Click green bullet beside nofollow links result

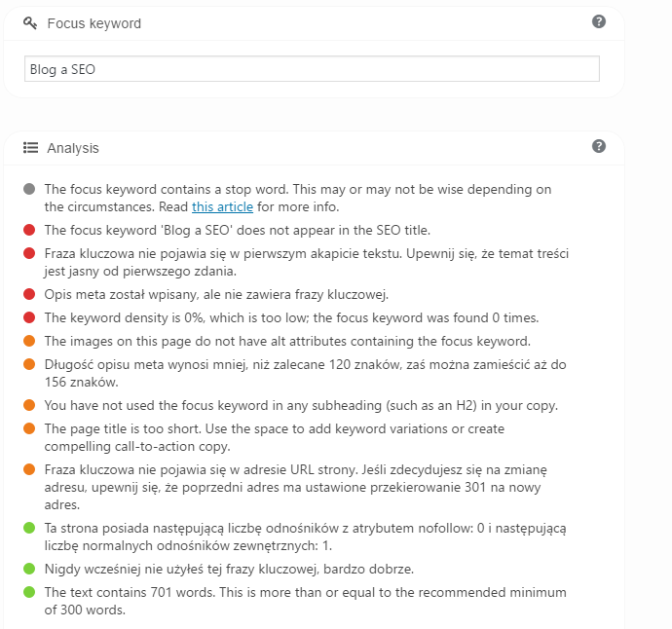coord(30,528)
